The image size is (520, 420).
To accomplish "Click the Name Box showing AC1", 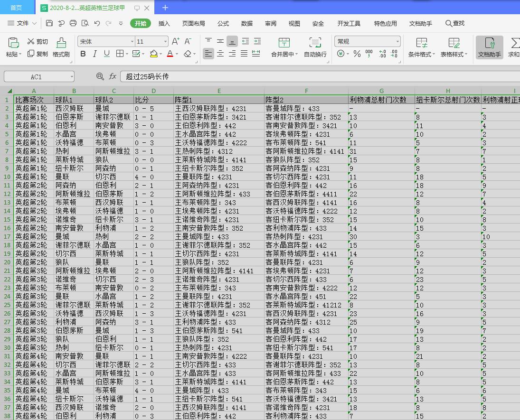I will tap(36, 76).
